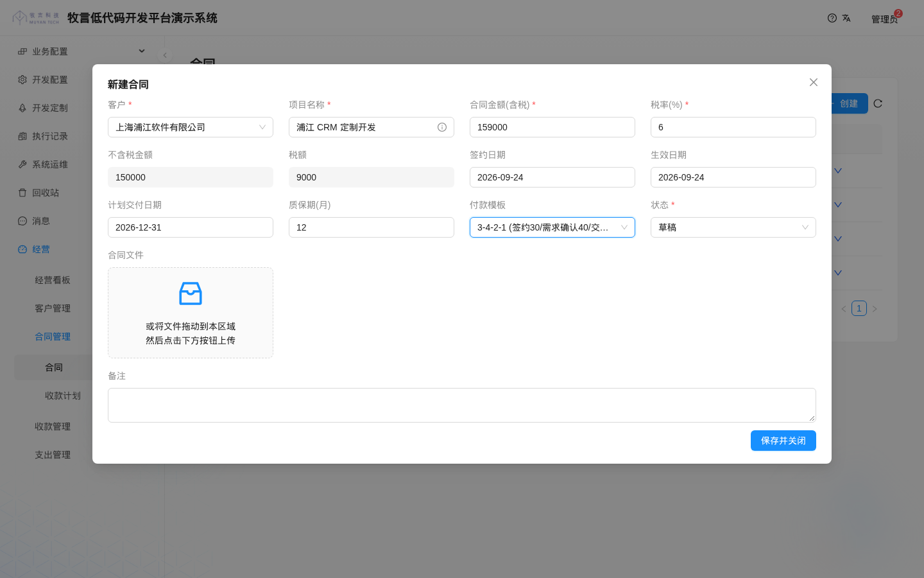Select the 合同 sidebar item
The width and height of the screenshot is (924, 578).
click(54, 367)
